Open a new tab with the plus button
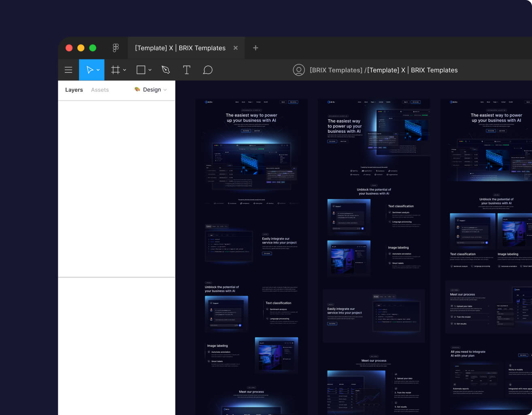Viewport: 532px width, 415px height. 255,48
